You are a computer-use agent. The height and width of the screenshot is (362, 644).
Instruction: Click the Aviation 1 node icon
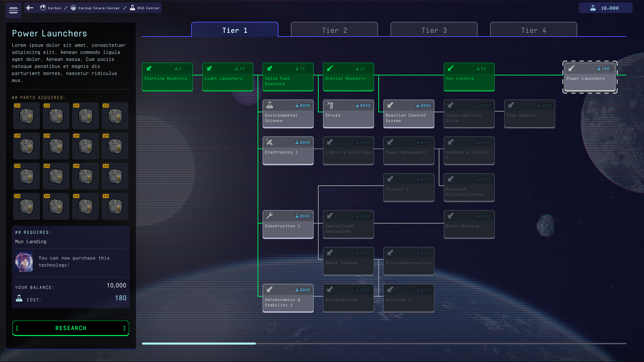coord(390,290)
